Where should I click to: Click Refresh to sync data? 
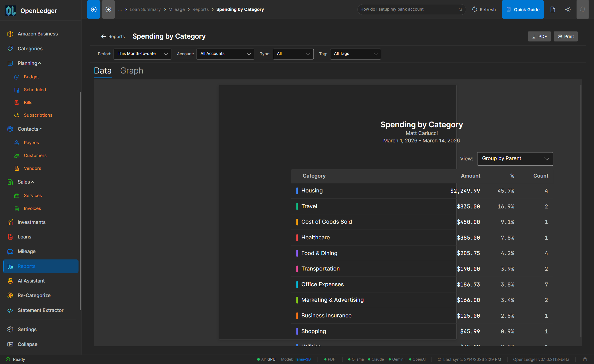pos(484,9)
